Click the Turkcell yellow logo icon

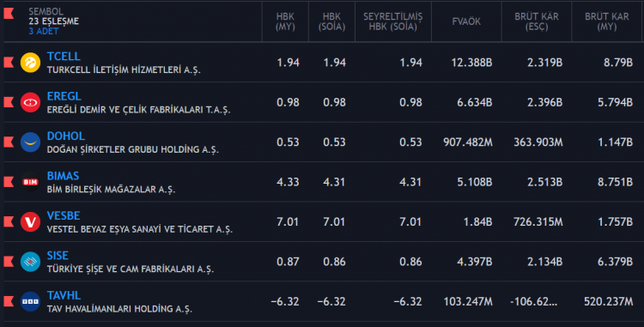[x=30, y=63]
